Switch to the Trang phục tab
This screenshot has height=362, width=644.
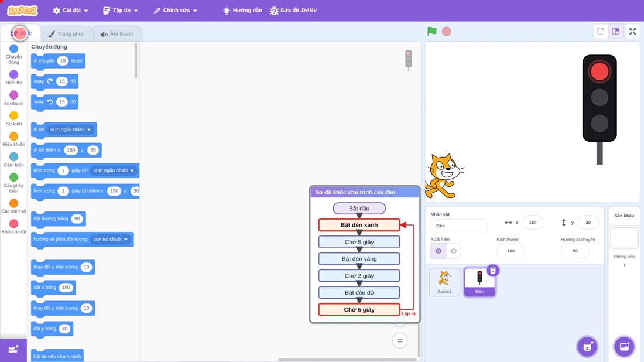(66, 34)
